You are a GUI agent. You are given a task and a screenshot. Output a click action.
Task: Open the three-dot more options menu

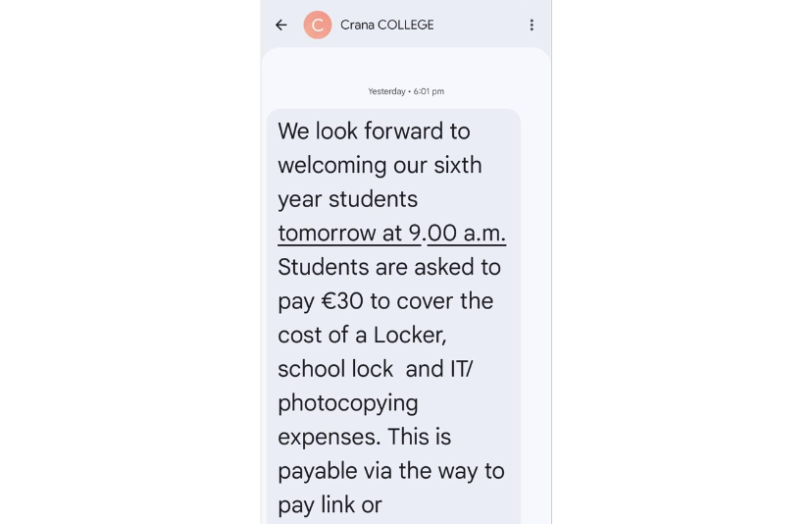coord(532,26)
